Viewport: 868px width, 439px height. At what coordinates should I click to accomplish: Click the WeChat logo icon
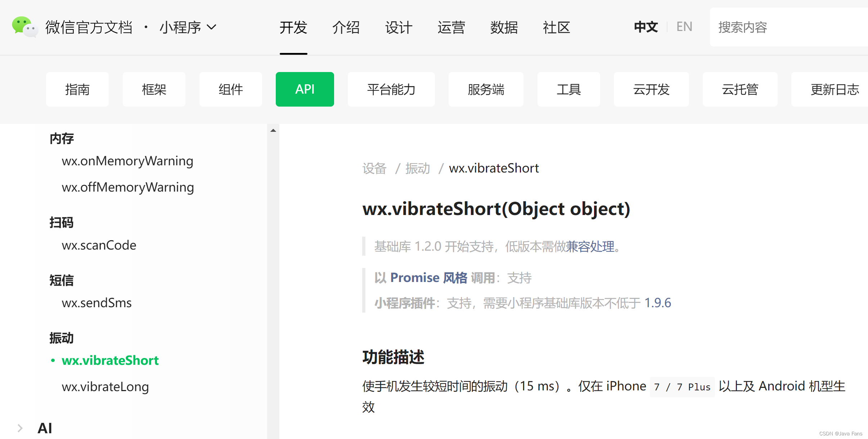(25, 27)
